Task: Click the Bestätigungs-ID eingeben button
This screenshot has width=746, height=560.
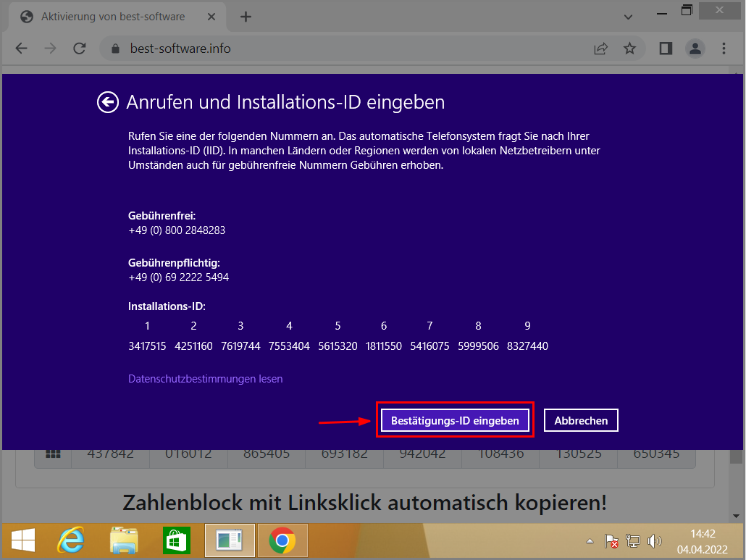Action: pyautogui.click(x=455, y=420)
